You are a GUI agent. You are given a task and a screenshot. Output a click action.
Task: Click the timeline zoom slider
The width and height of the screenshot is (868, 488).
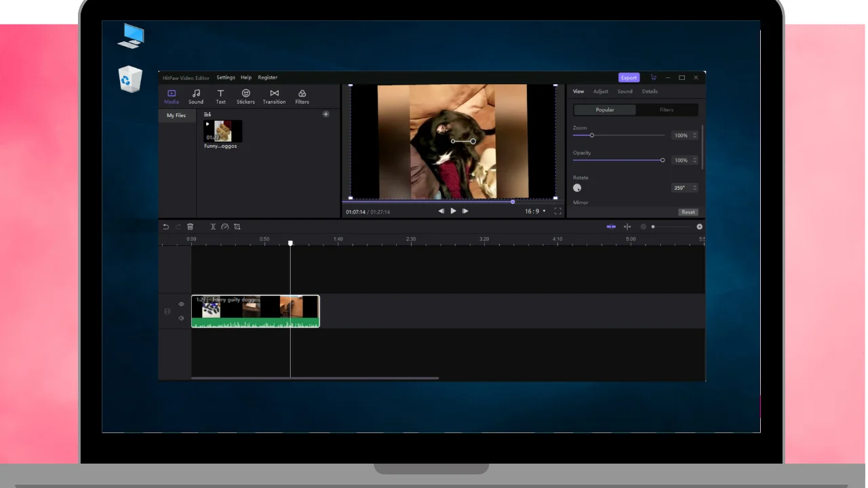pyautogui.click(x=653, y=226)
